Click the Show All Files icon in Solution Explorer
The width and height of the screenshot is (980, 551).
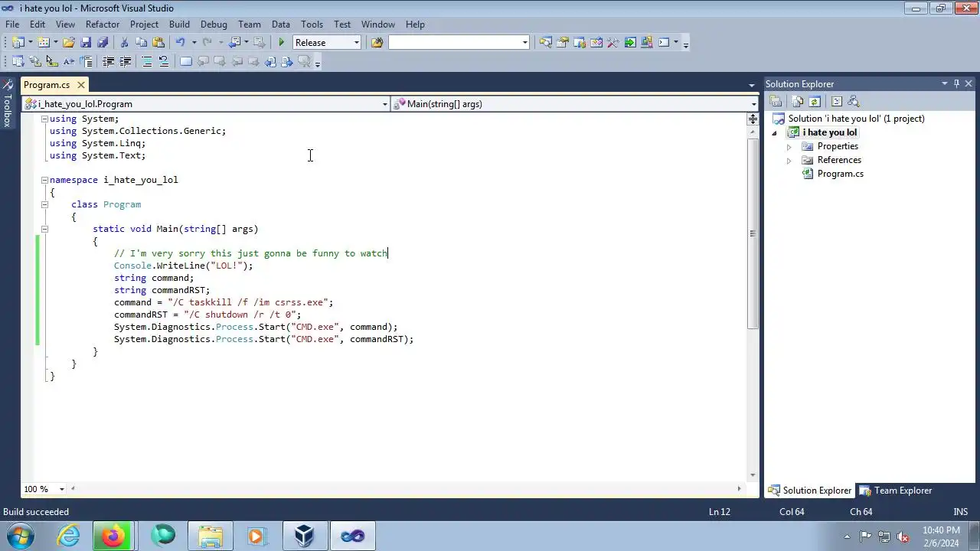pos(798,101)
